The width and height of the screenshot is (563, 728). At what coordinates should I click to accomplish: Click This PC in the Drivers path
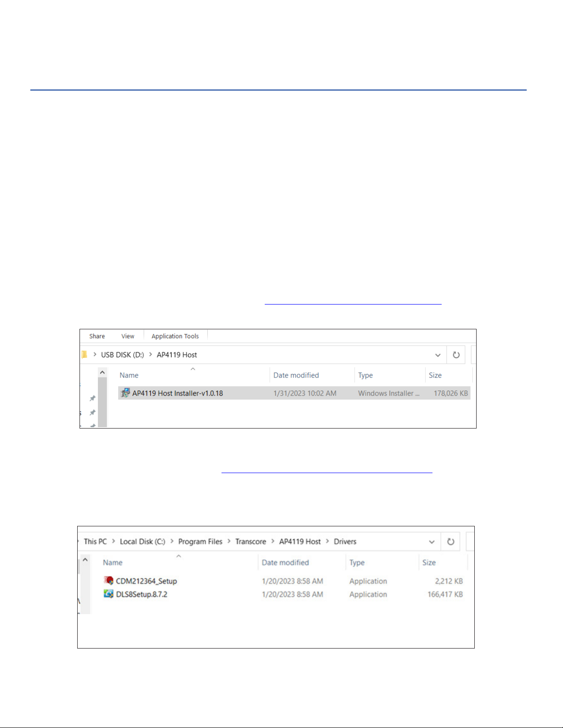[x=95, y=542]
